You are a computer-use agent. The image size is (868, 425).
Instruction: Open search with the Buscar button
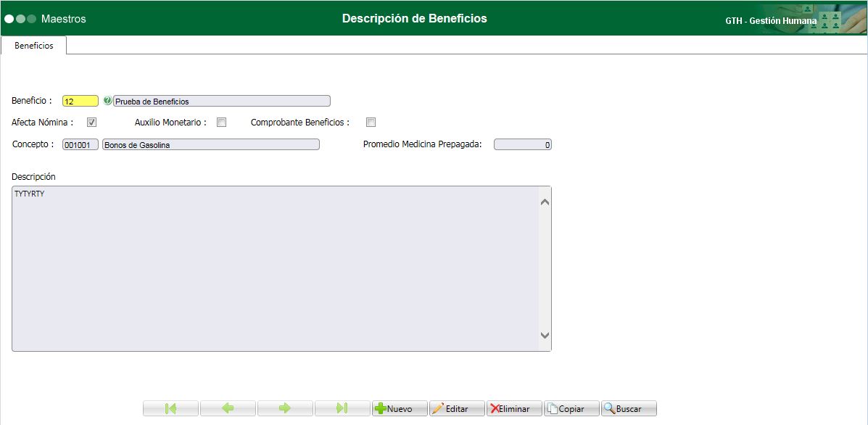(x=629, y=408)
